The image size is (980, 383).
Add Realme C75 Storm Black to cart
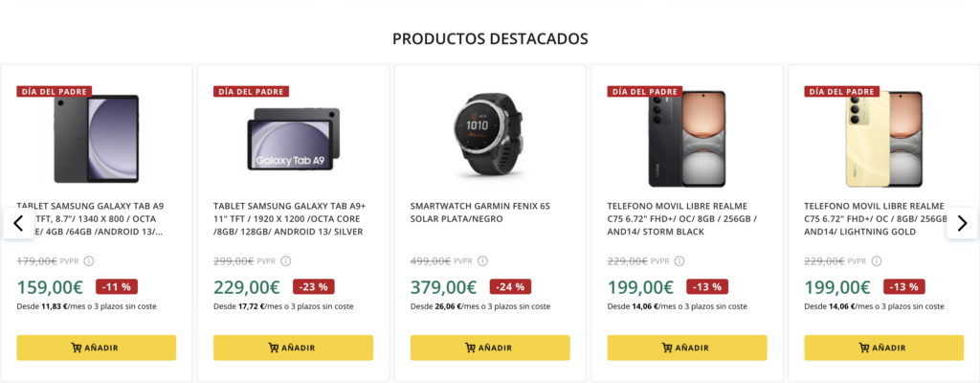(x=687, y=348)
